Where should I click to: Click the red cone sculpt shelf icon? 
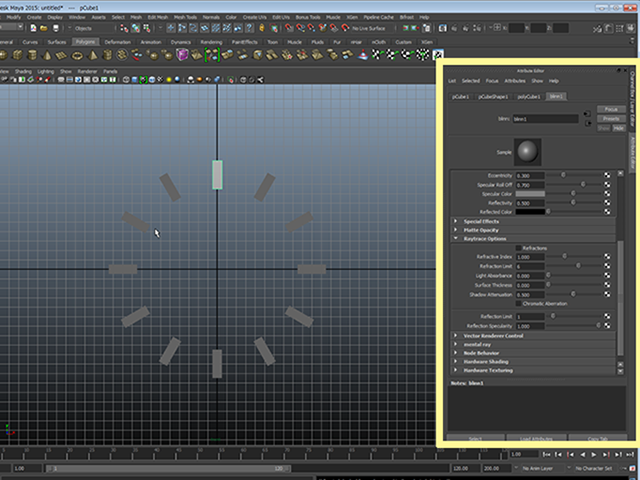pos(363,55)
